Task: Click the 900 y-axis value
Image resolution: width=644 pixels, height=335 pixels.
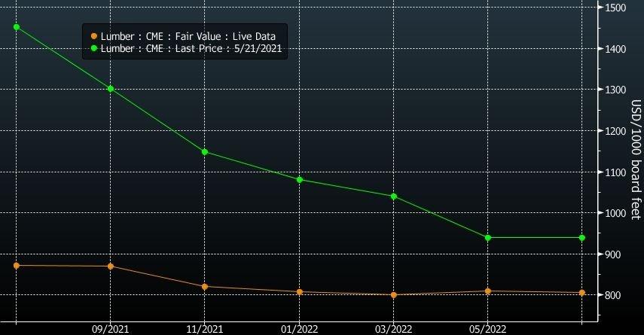Action: point(613,254)
